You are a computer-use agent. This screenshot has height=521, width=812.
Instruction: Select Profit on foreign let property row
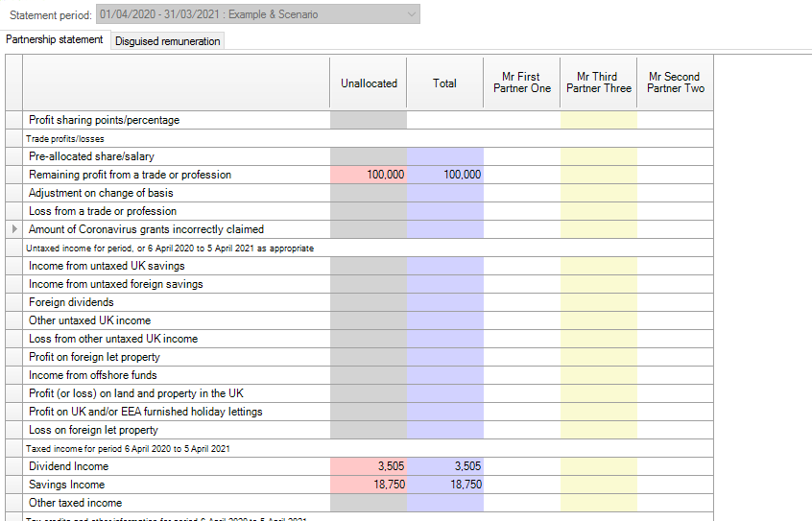click(94, 357)
